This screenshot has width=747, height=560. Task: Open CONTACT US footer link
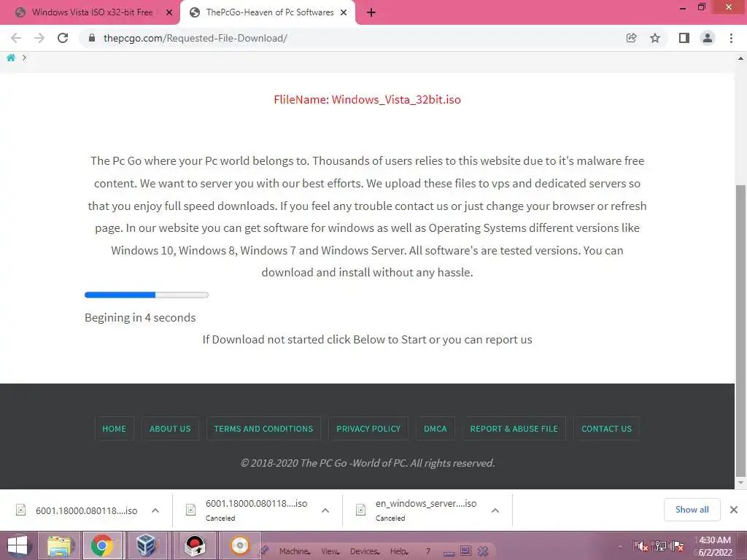(x=606, y=429)
